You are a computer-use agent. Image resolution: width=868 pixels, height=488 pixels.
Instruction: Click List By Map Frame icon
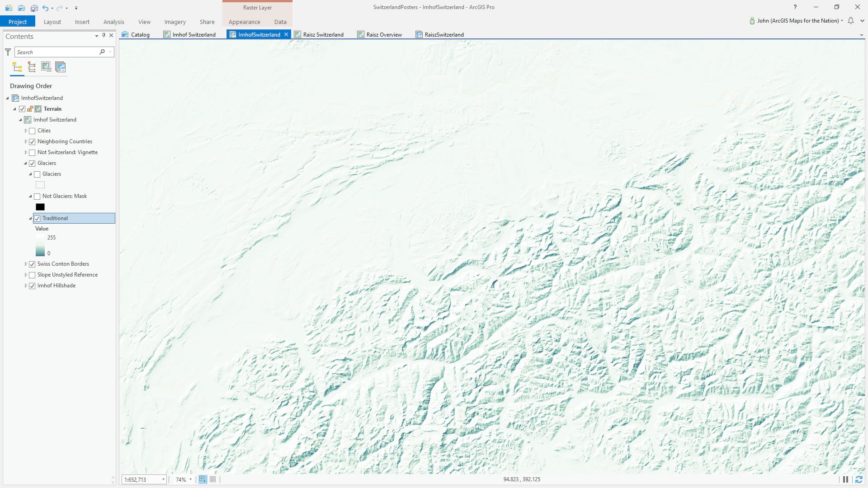46,67
